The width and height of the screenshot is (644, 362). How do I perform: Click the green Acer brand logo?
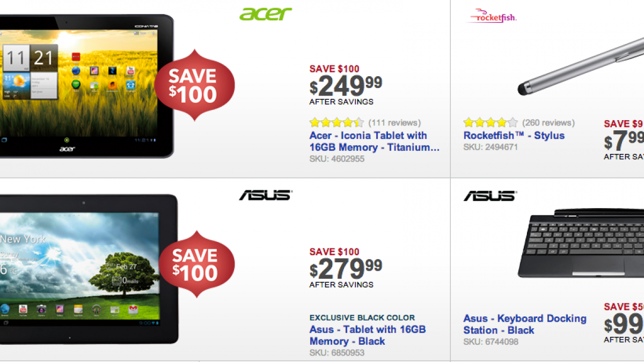266,13
